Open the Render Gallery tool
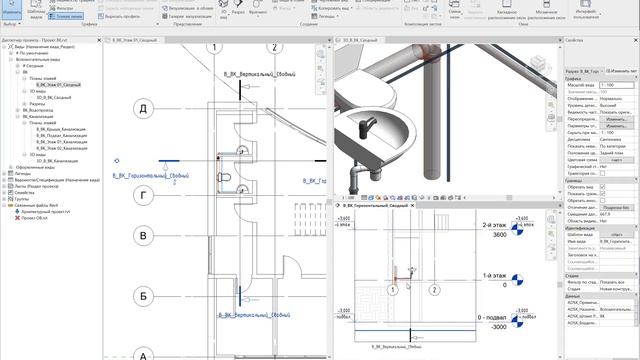Image resolution: width=640 pixels, height=360 pixels. [x=187, y=16]
